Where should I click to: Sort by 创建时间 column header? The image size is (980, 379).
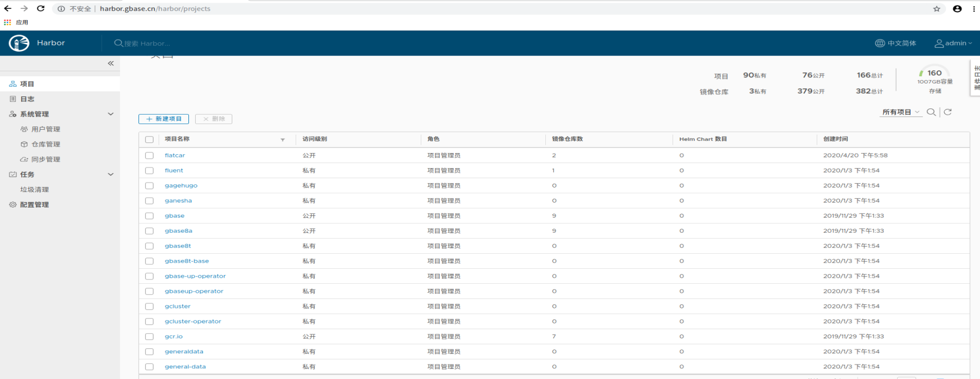835,139
